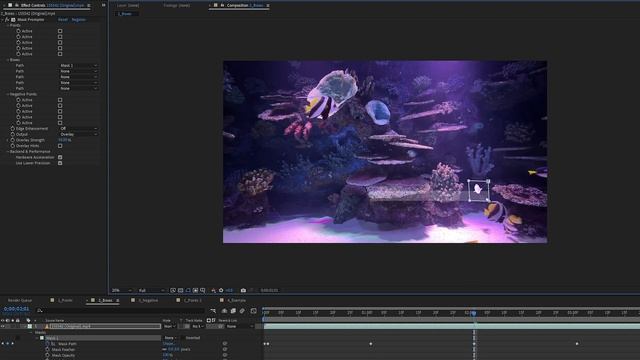The height and width of the screenshot is (360, 640).
Task: Activate the Region of Interest tool
Action: click(195, 290)
